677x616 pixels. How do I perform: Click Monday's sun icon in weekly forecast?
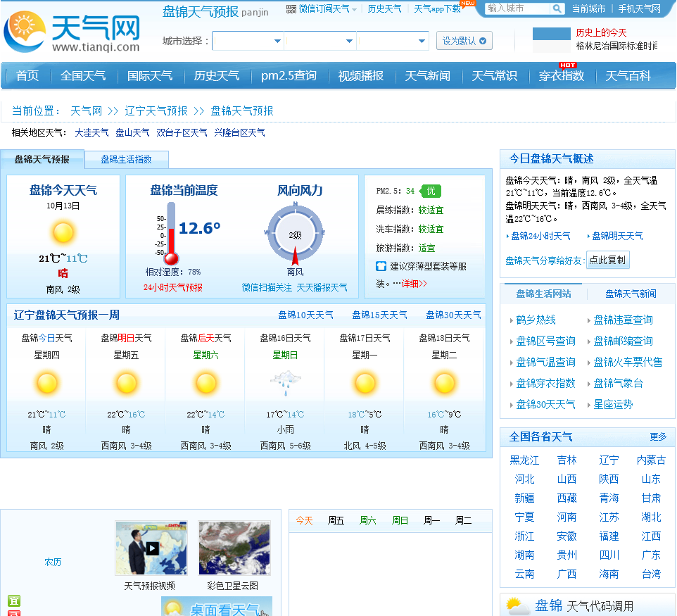365,383
